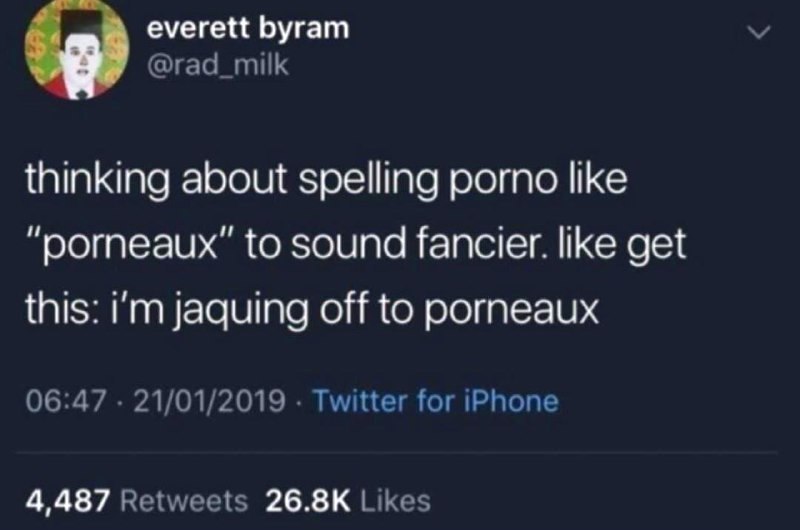800x530 pixels.
Task: Open everett byram's profile picture
Action: pyautogui.click(x=77, y=49)
